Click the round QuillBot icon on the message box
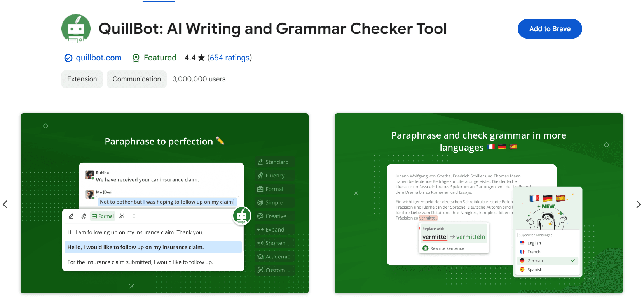 tap(242, 215)
